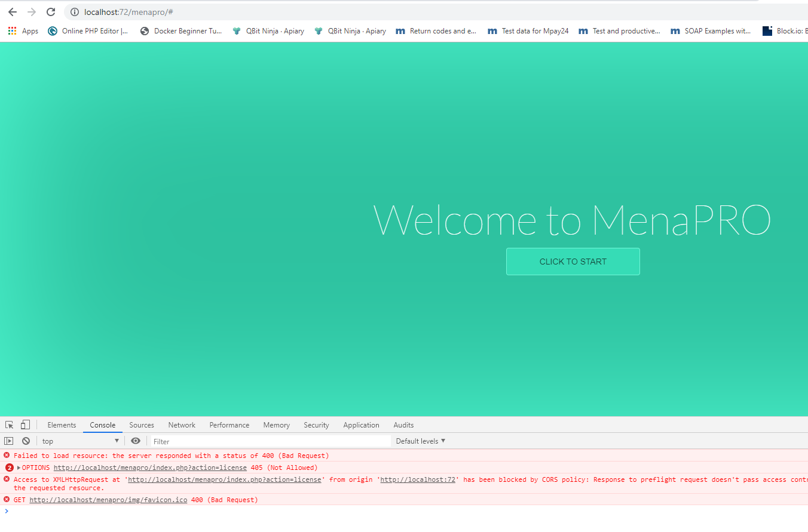Click the OPTIONS index.php?action=license URL link
This screenshot has height=532, width=808.
pos(150,468)
